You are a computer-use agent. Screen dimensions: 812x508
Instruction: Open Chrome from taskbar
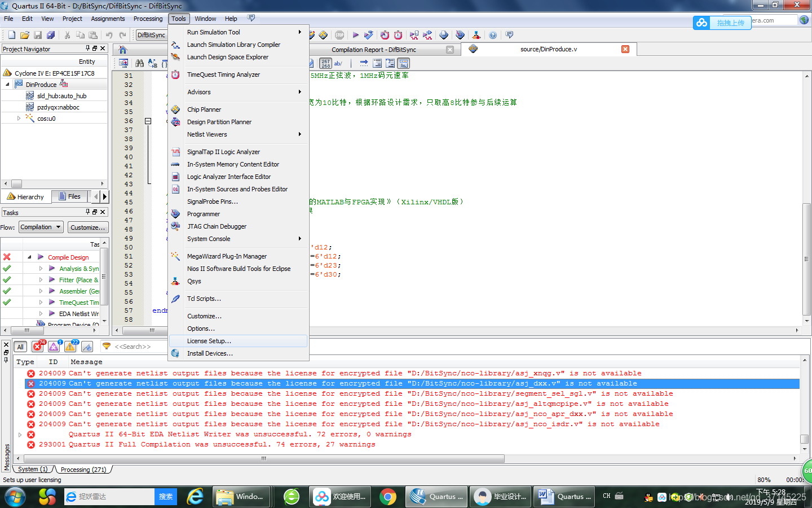[387, 497]
